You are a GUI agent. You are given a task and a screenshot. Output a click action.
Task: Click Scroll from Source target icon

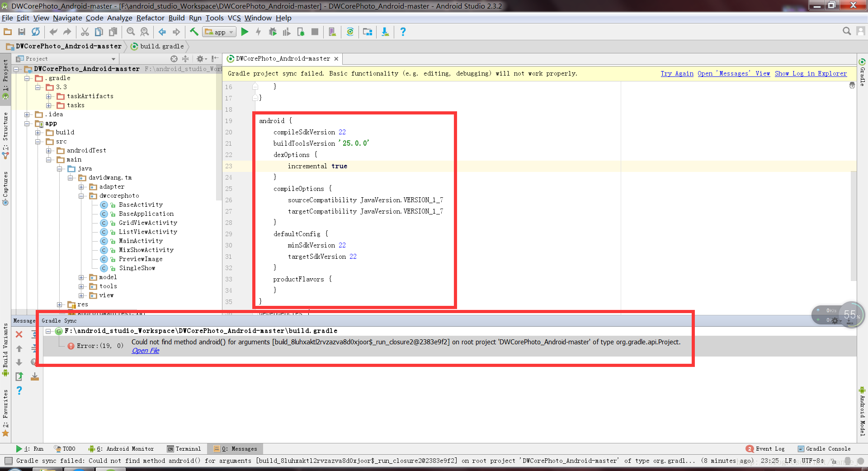click(x=174, y=59)
